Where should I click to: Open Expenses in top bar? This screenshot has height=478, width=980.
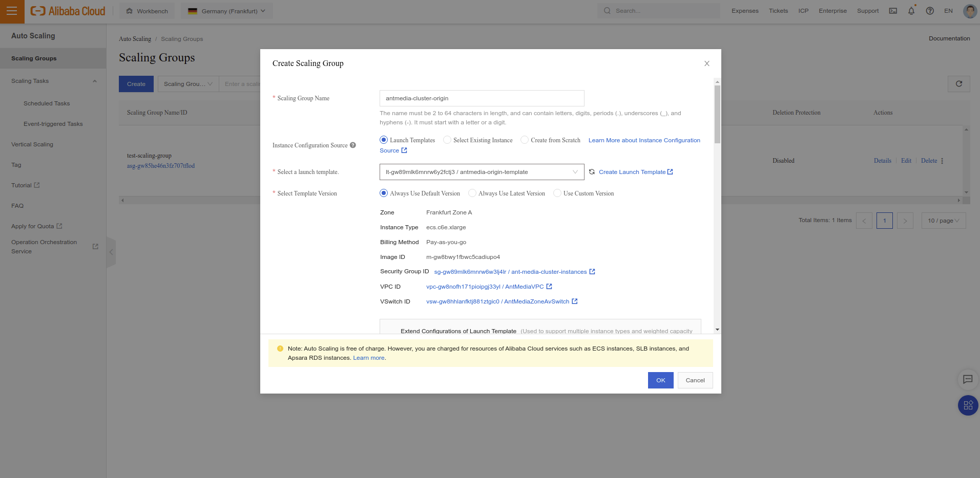(745, 11)
